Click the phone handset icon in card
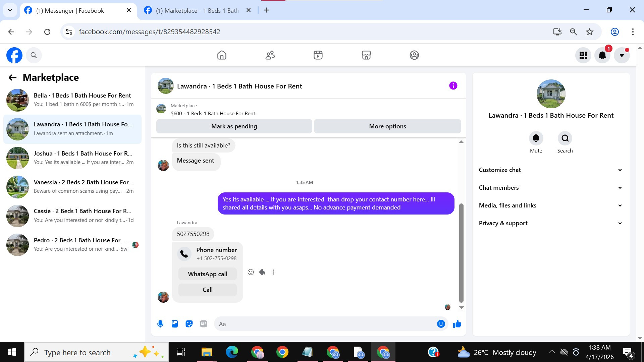Image resolution: width=644 pixels, height=362 pixels. (184, 254)
